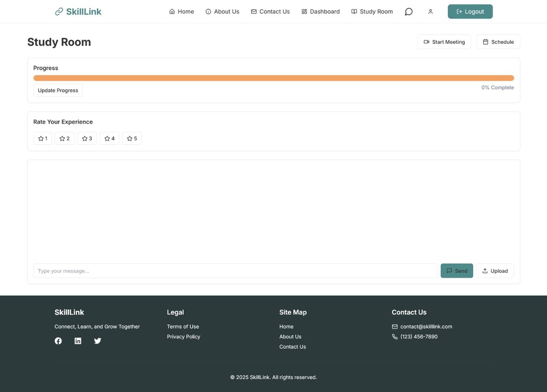Go to Home in the top navigation
Screen dimensions: 547x392
coord(182,12)
